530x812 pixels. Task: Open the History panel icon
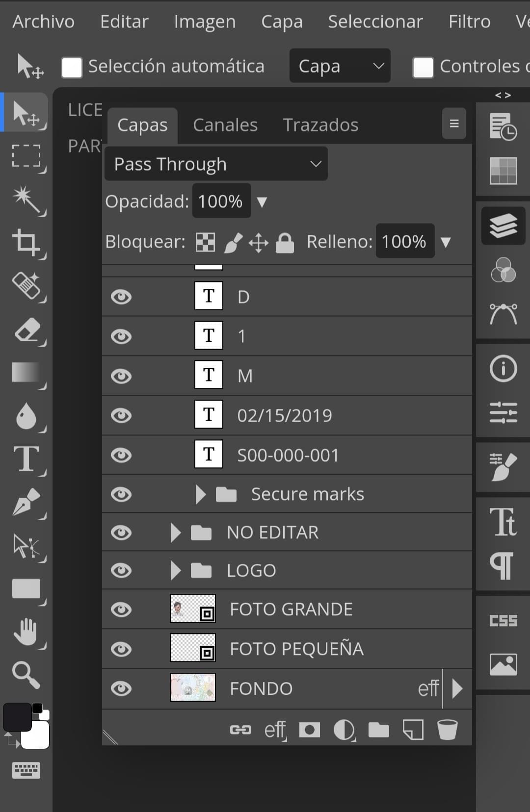(x=503, y=127)
